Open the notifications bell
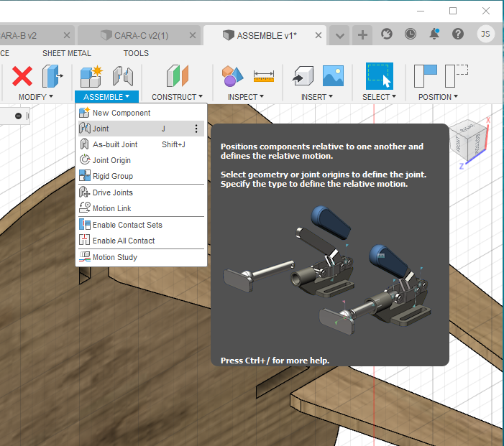 434,34
